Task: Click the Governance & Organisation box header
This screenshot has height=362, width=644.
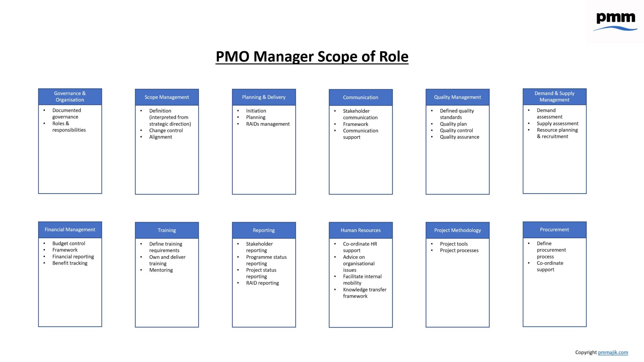Action: [x=70, y=96]
